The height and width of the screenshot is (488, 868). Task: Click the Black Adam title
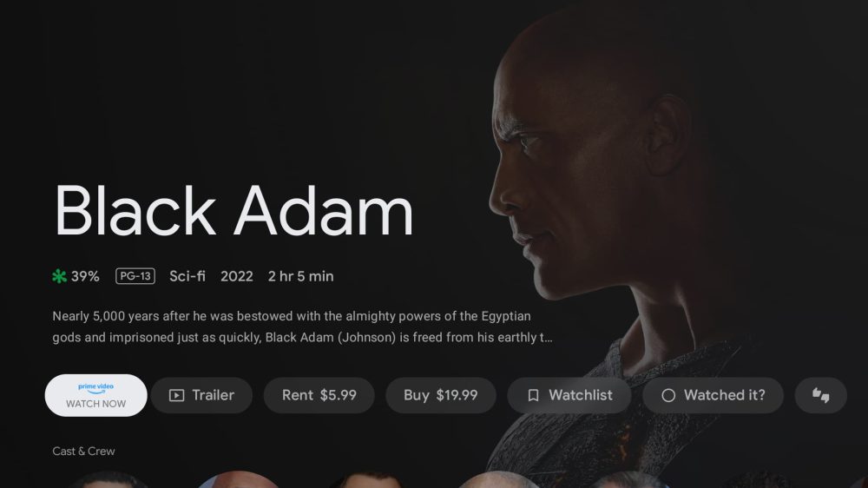(233, 210)
